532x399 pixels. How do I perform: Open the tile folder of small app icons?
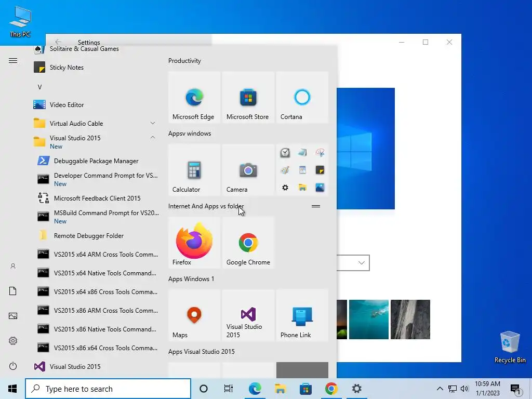(302, 170)
